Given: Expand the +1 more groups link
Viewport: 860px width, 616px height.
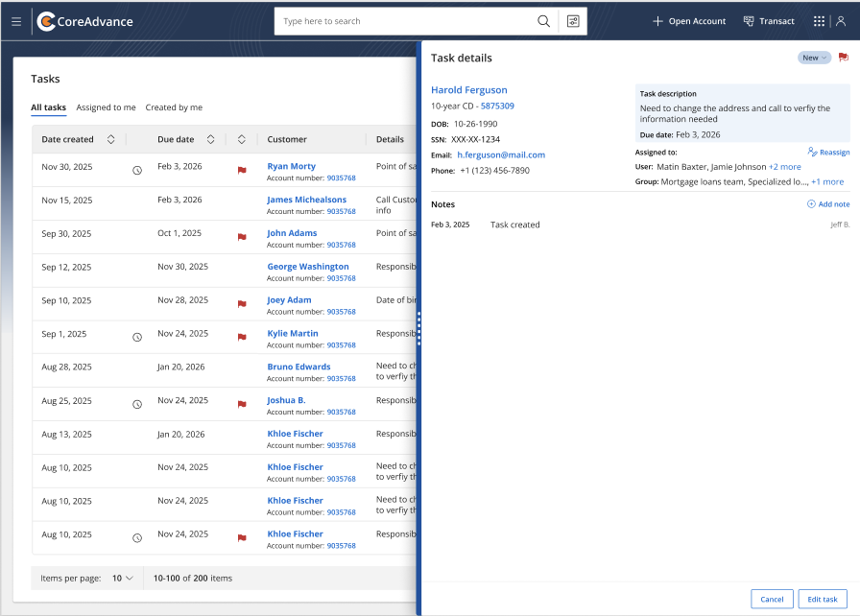Looking at the screenshot, I should click(x=827, y=182).
